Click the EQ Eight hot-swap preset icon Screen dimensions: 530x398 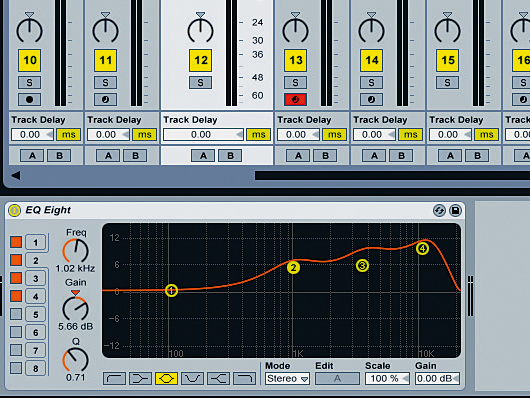pos(439,211)
